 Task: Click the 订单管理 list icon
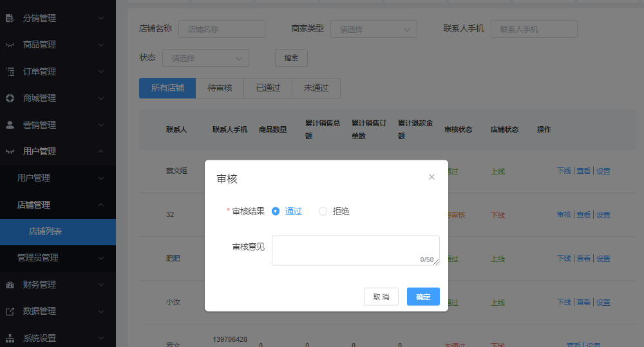coord(10,71)
